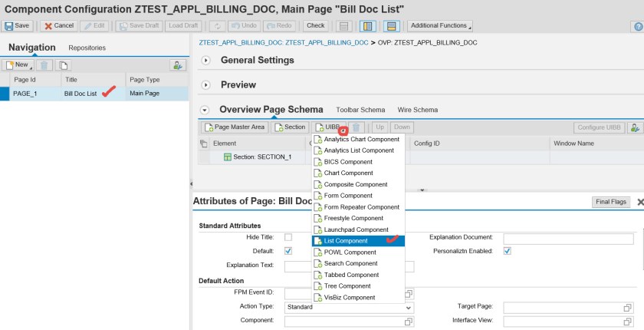This screenshot has height=330, width=644.
Task: Click the delete icon in the Navigation toolbar
Action: [44, 65]
